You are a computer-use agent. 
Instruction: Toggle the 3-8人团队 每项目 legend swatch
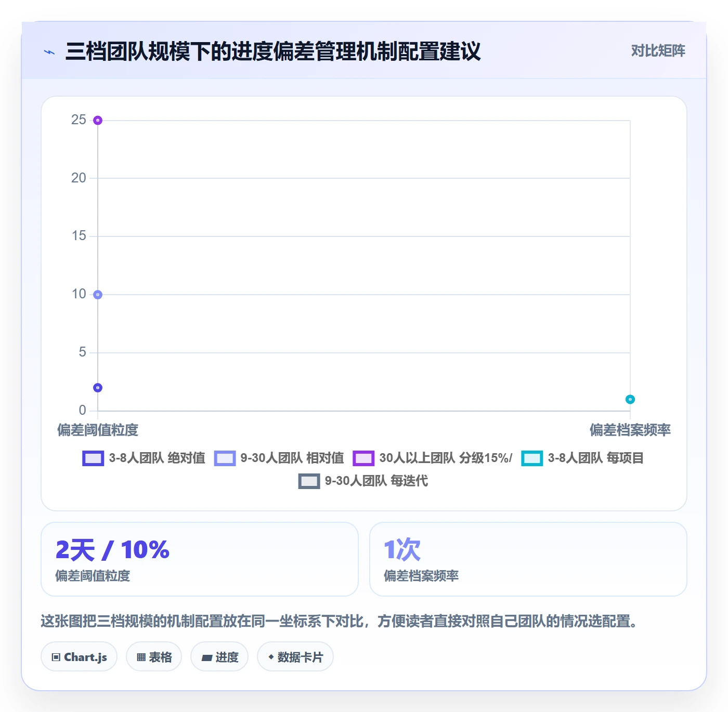(532, 458)
